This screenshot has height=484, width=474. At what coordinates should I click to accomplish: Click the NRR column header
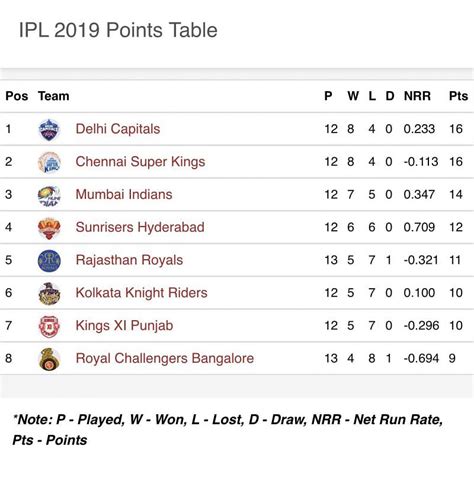tap(417, 96)
